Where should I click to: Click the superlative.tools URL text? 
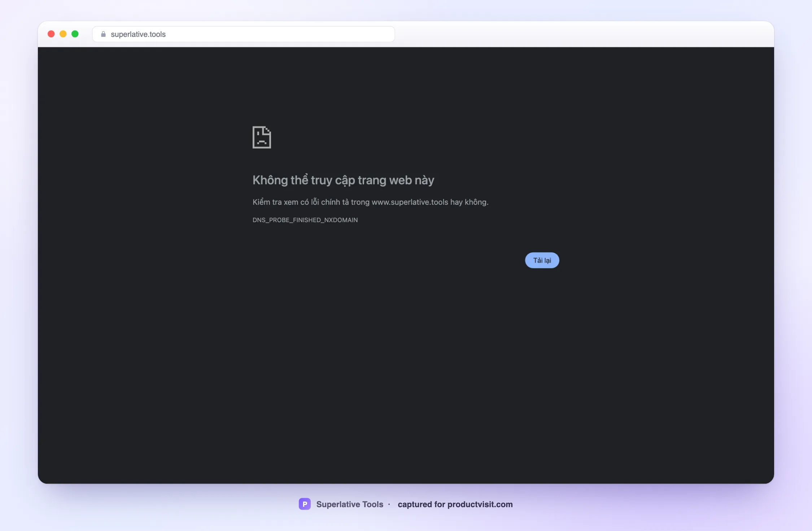138,34
